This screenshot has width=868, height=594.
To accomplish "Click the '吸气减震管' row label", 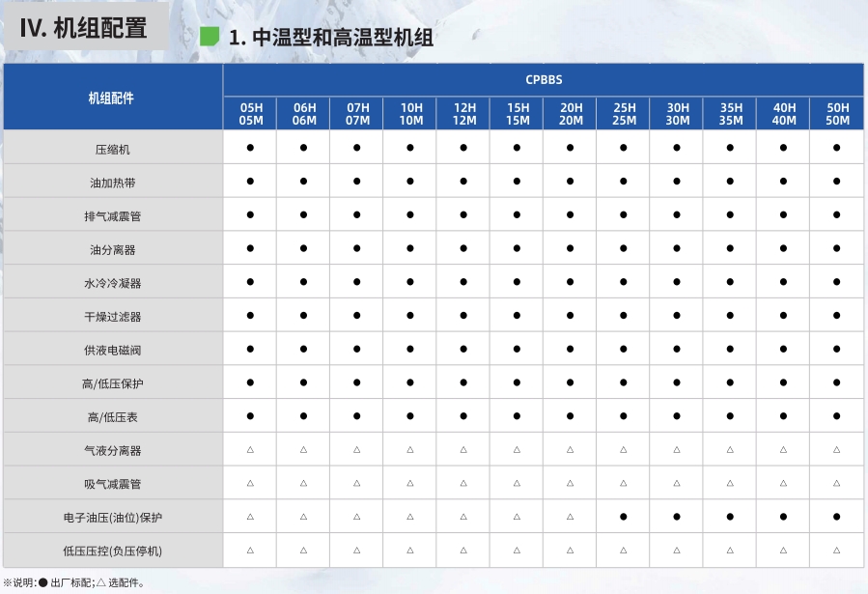I will (x=112, y=485).
